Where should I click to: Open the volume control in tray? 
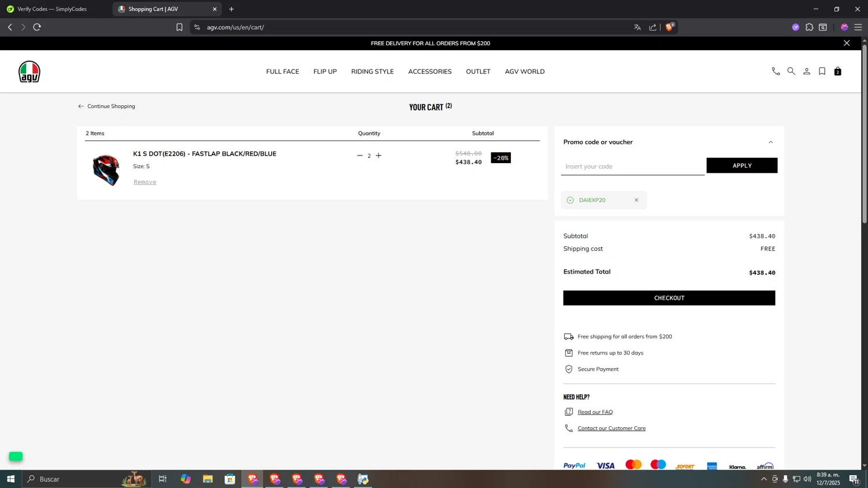pos(807,479)
